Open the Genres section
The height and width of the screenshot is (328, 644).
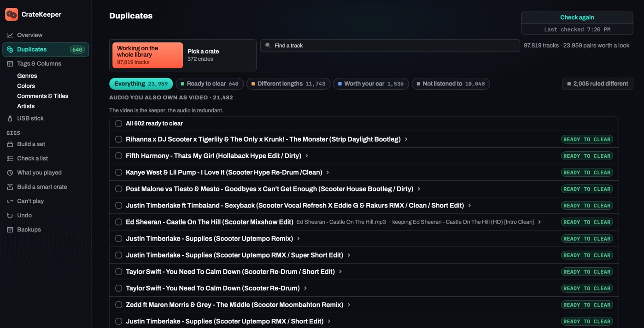[x=27, y=76]
